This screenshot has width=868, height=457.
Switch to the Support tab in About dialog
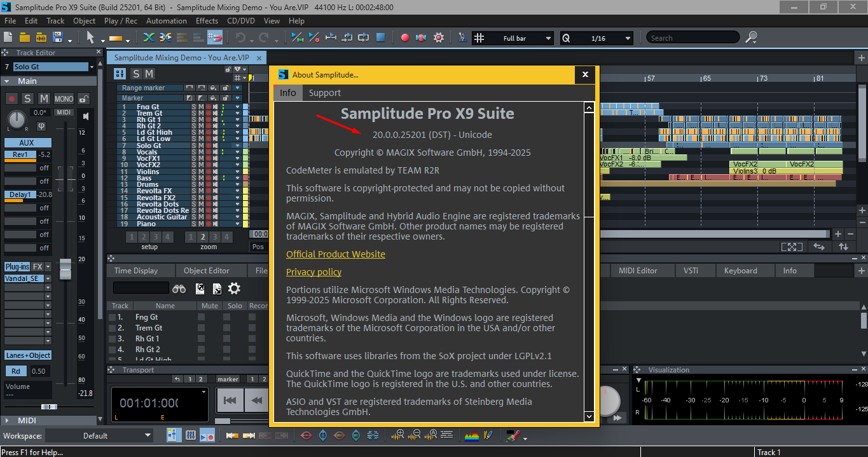coord(325,93)
